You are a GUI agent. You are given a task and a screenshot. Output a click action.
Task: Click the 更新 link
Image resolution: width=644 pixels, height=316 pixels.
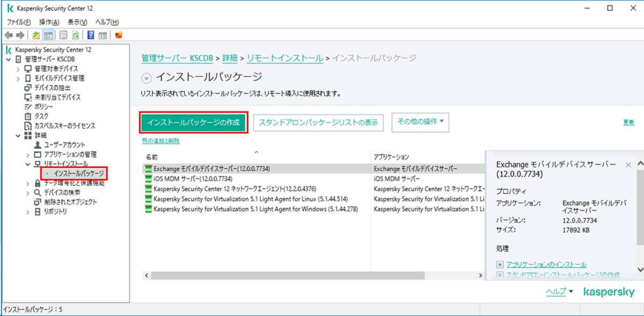point(628,123)
